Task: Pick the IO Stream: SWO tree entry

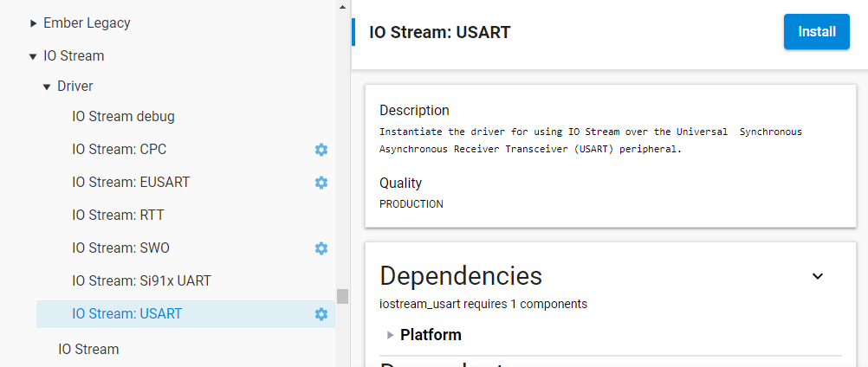Action: click(120, 248)
